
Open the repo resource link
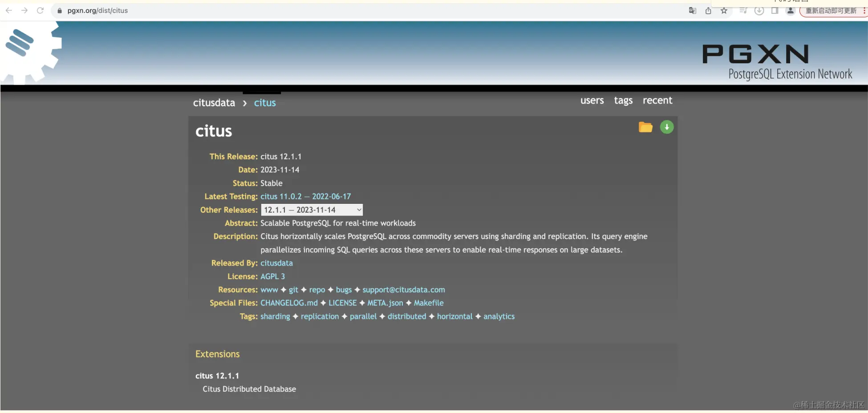coord(317,290)
